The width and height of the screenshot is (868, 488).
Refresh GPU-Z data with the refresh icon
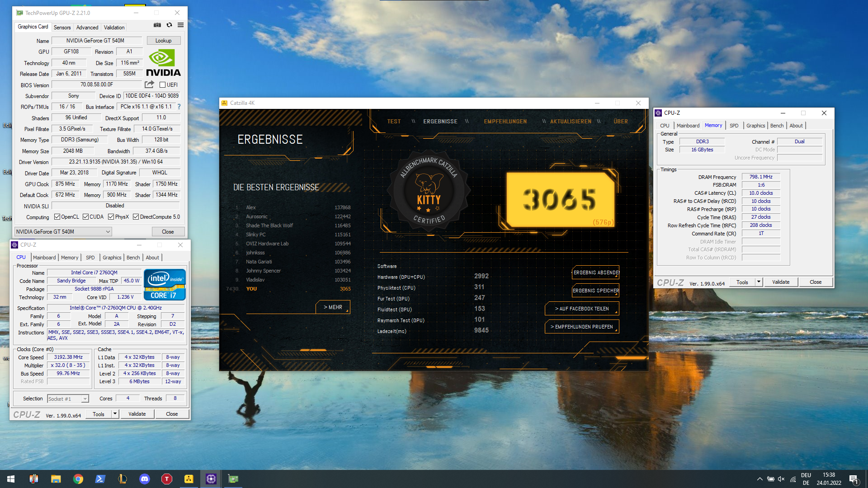tap(169, 25)
